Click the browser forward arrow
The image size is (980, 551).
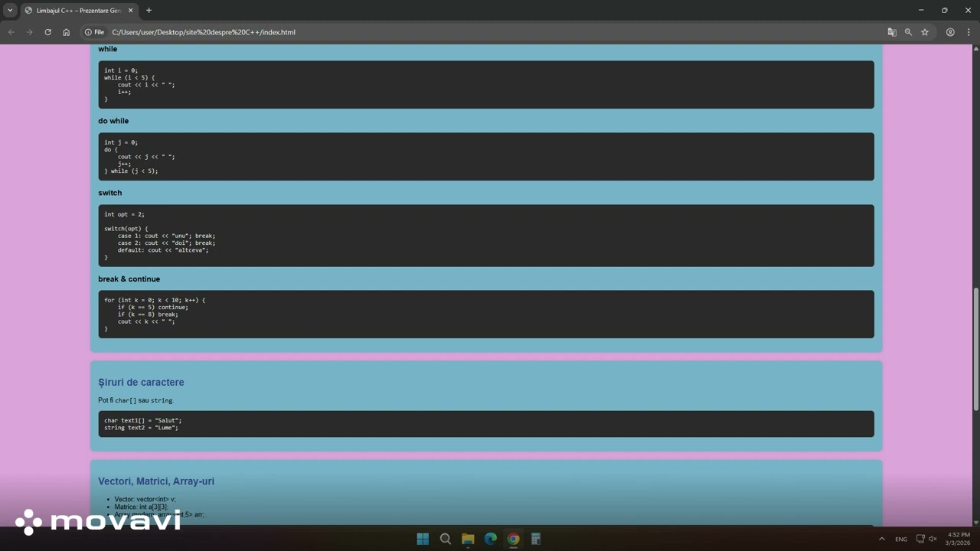(x=29, y=32)
